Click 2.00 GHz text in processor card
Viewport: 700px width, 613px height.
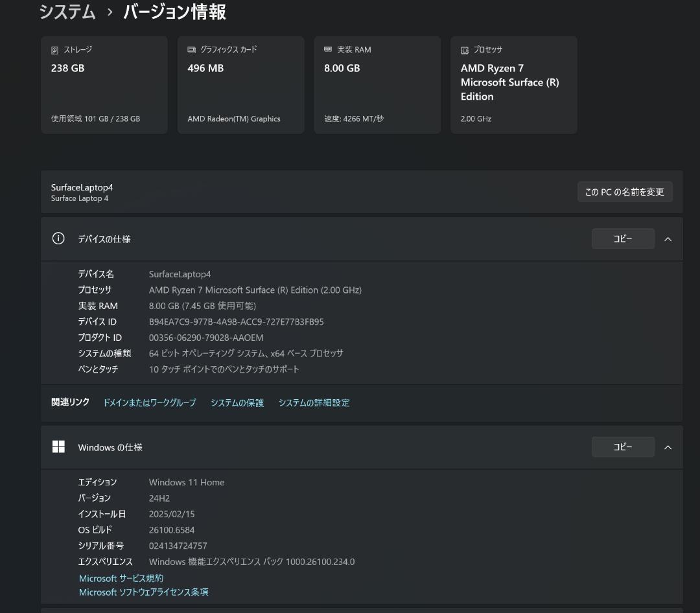click(x=476, y=119)
